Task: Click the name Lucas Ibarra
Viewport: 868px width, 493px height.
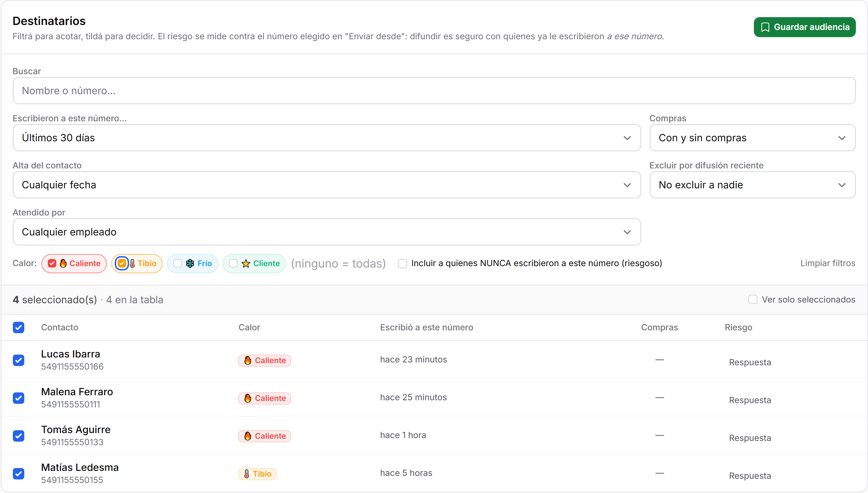Action: coord(71,354)
